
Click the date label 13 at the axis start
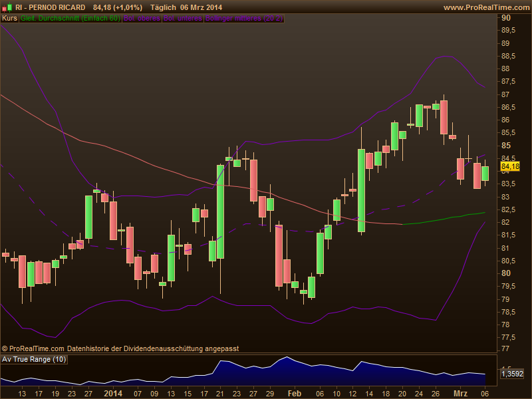(22, 394)
